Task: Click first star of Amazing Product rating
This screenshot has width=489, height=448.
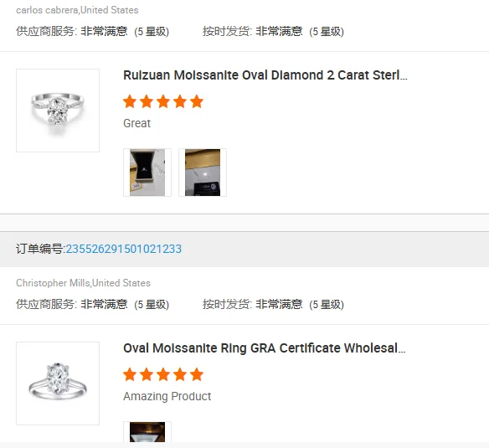Action: (130, 374)
